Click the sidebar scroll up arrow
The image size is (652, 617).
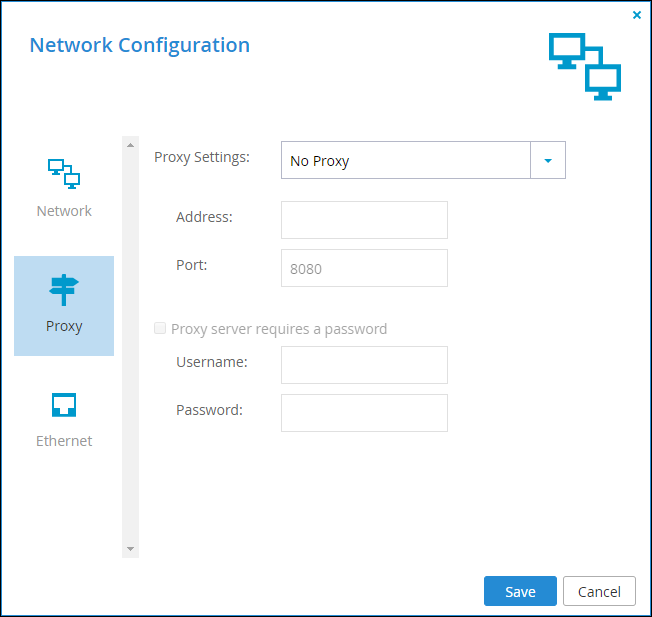coord(130,145)
